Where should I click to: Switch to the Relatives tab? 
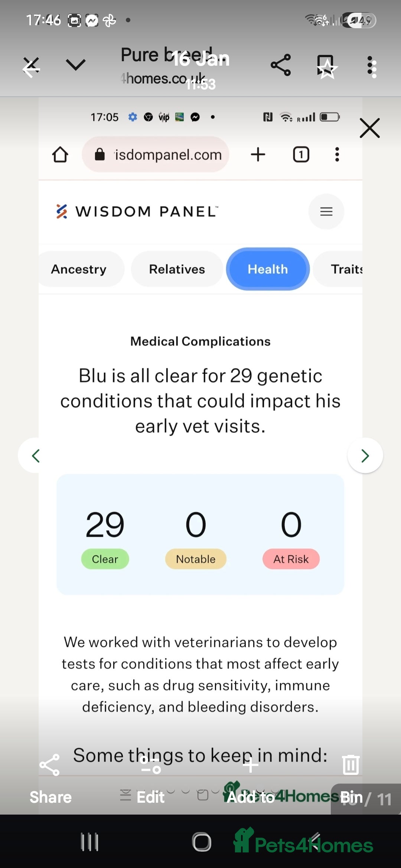click(x=177, y=269)
